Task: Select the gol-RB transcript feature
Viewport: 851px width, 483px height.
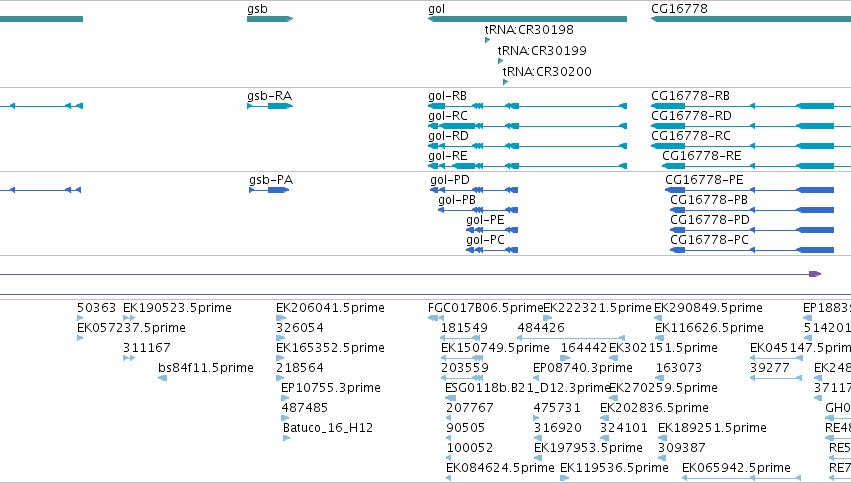Action: pyautogui.click(x=527, y=106)
